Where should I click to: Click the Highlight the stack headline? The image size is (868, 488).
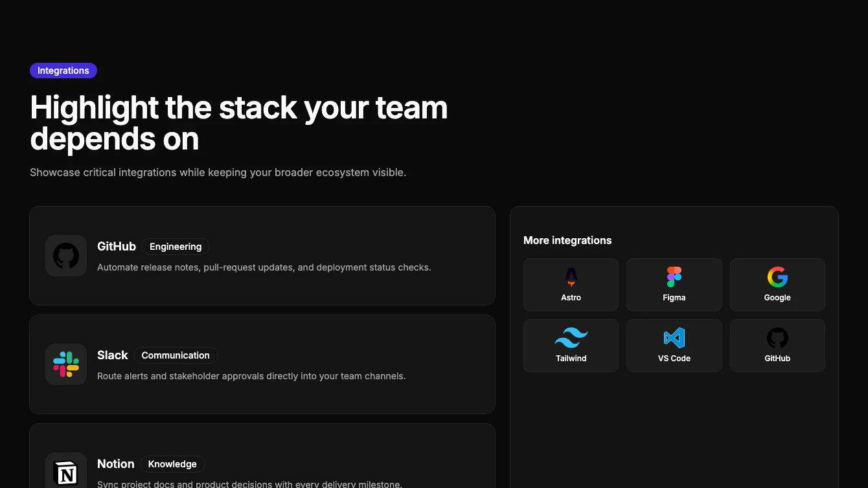pyautogui.click(x=239, y=123)
